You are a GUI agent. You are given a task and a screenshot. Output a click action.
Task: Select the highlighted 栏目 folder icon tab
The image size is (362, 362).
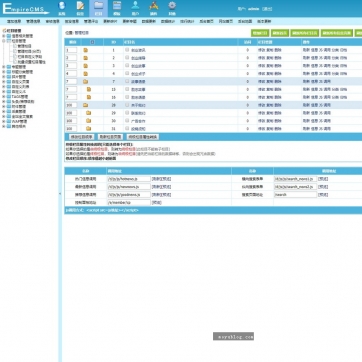(x=98, y=8)
